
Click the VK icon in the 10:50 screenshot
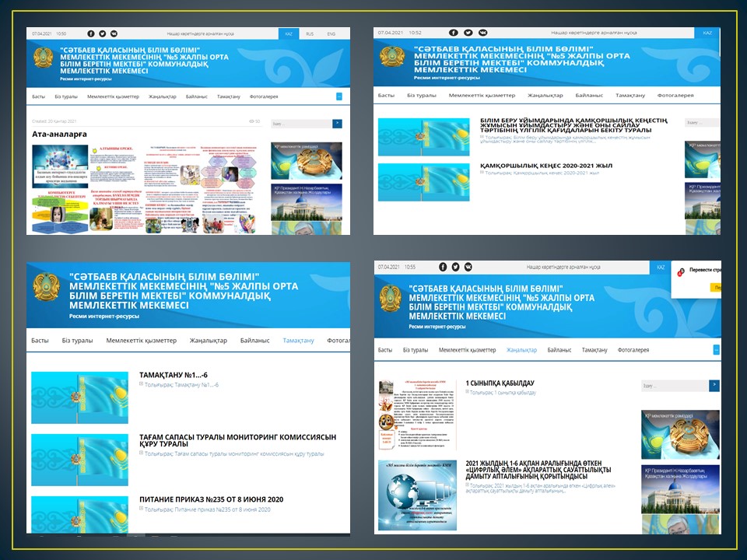tap(114, 33)
